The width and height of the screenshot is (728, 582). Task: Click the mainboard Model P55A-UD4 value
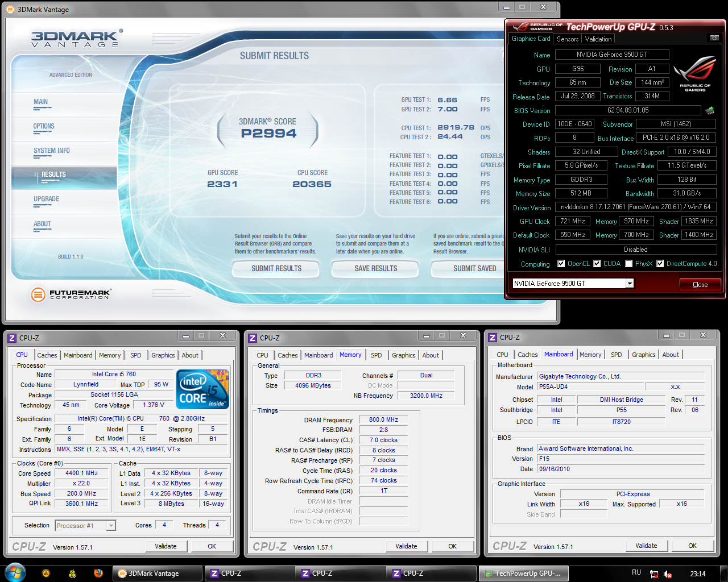[590, 386]
